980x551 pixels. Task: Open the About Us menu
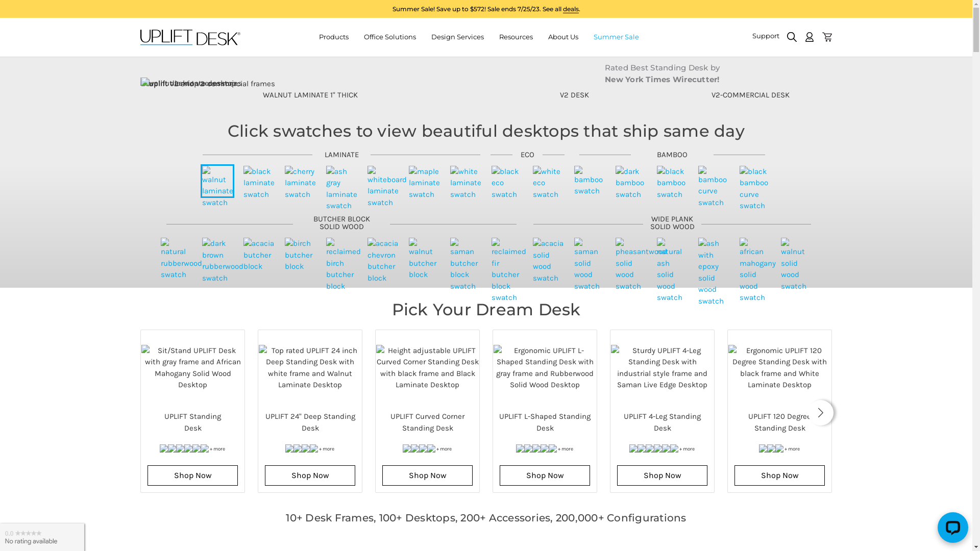(x=563, y=37)
